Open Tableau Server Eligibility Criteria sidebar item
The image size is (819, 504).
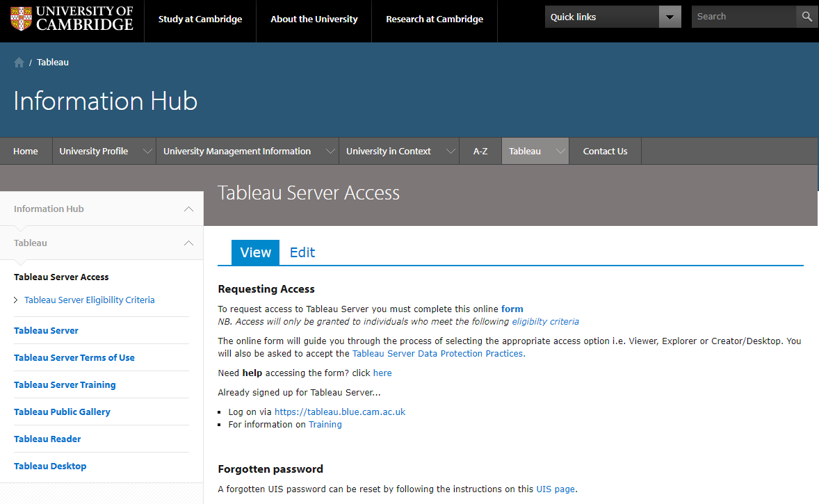(89, 300)
